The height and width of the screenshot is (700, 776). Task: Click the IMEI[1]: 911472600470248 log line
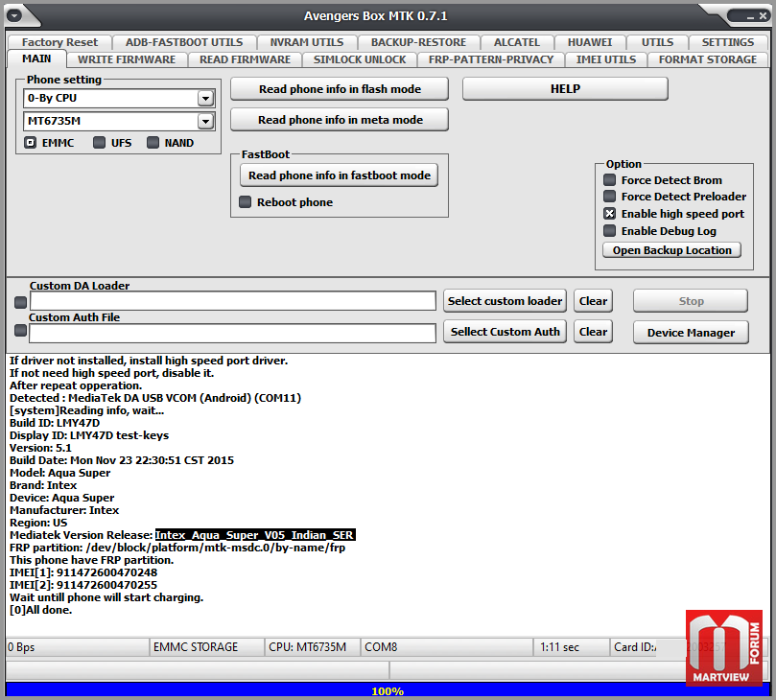pyautogui.click(x=83, y=572)
